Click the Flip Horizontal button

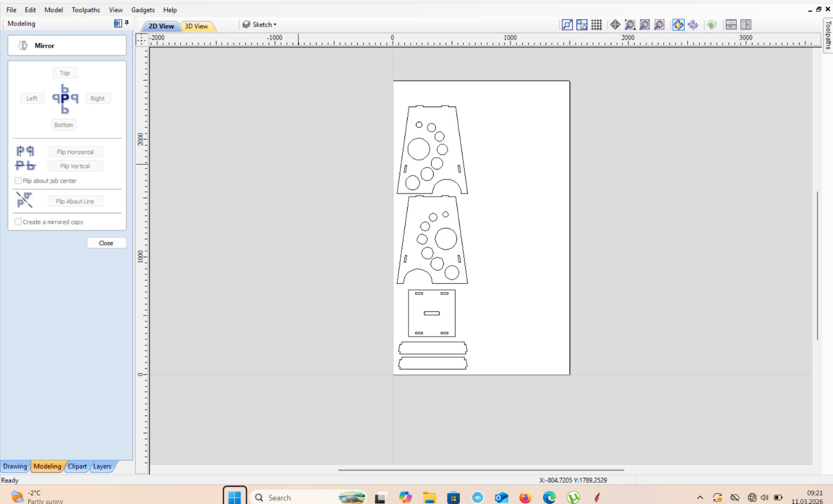(x=75, y=151)
